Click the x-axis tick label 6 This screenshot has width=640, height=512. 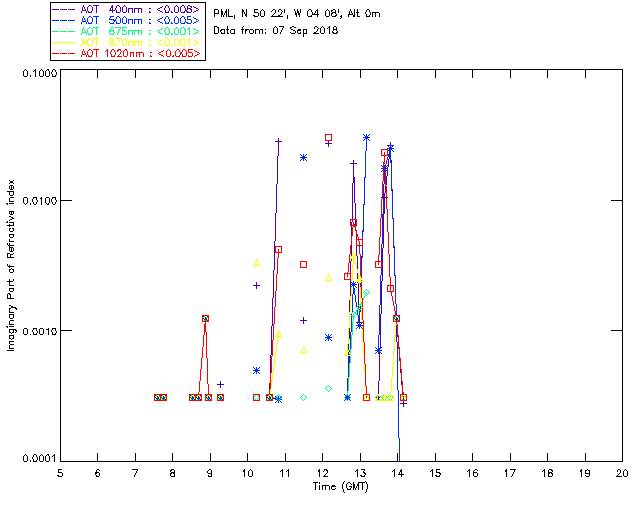coord(98,473)
